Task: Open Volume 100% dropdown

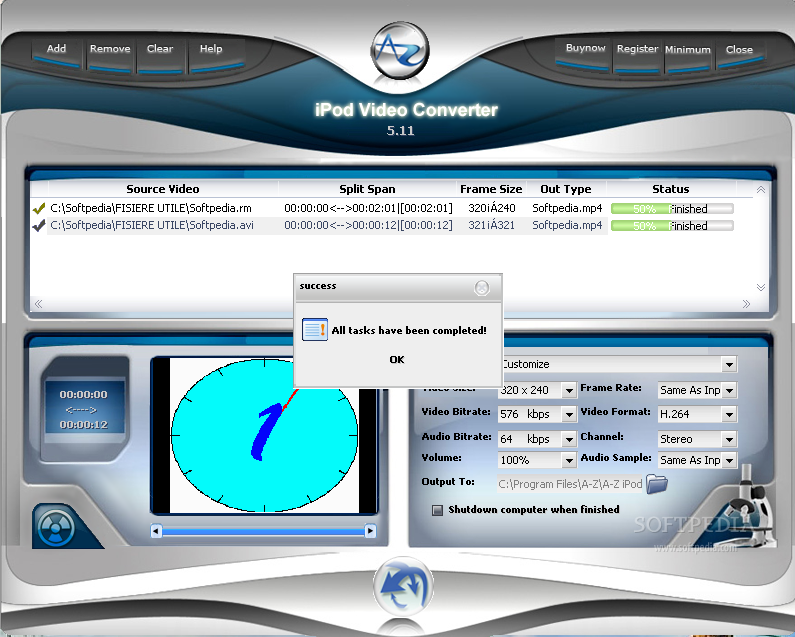Action: click(569, 460)
